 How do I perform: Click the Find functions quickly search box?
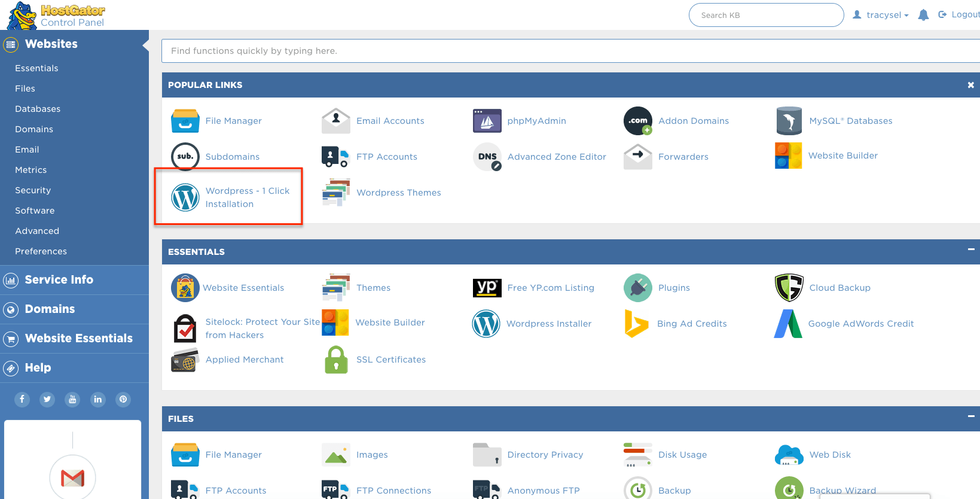coord(570,51)
